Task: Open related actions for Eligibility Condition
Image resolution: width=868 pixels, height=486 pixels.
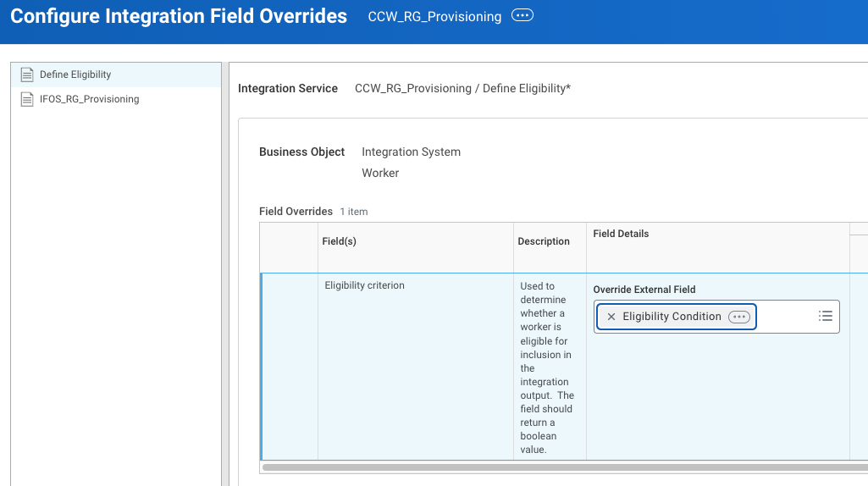Action: click(739, 317)
